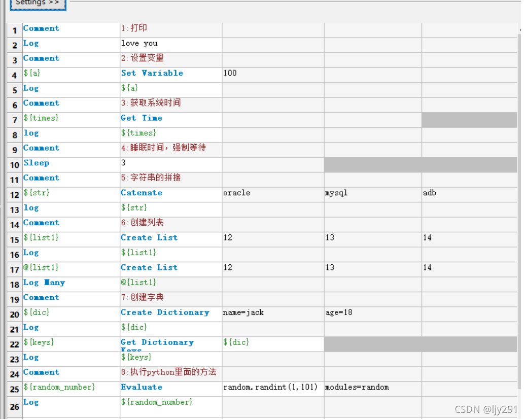Click the ${keys} argument cell in row 23
The height and width of the screenshot is (420, 524).
coord(171,359)
